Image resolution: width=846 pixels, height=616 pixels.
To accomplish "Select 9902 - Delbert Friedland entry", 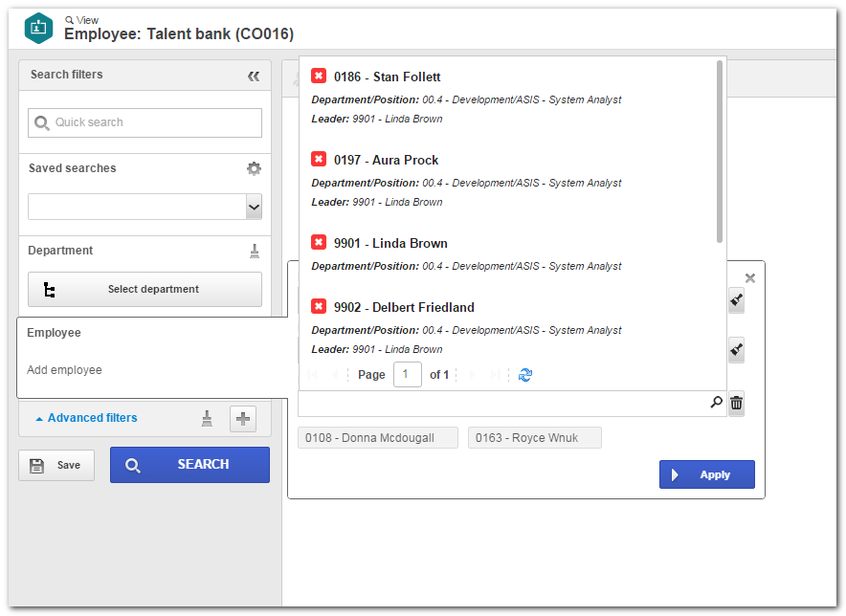I will [404, 307].
